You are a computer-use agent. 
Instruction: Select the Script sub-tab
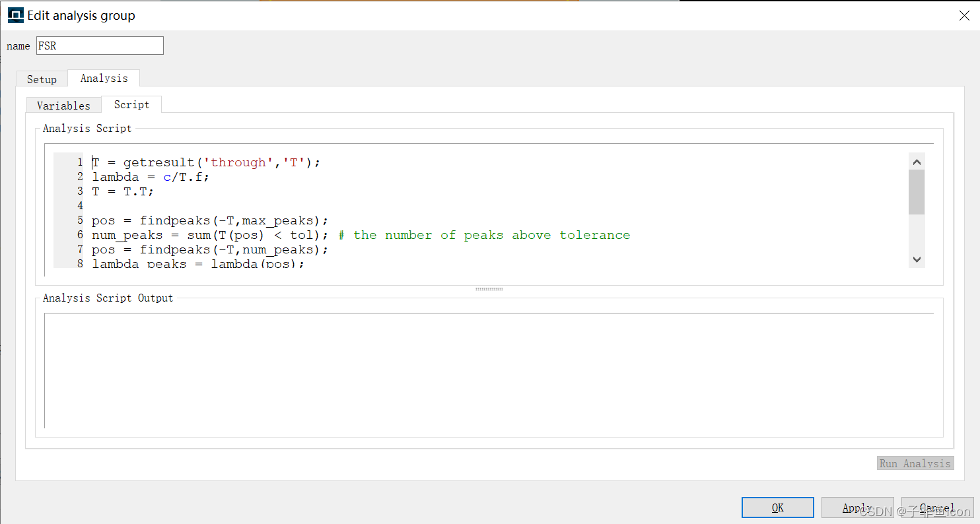pos(131,104)
